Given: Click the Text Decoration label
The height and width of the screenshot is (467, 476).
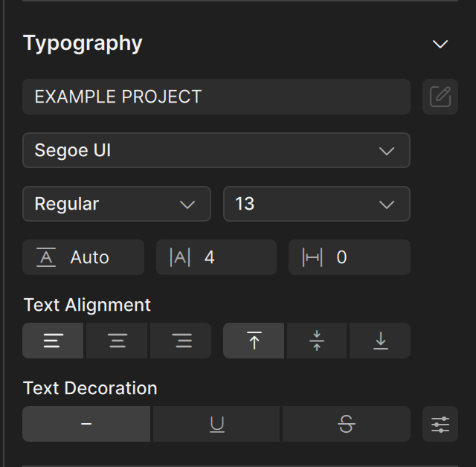Looking at the screenshot, I should [90, 388].
